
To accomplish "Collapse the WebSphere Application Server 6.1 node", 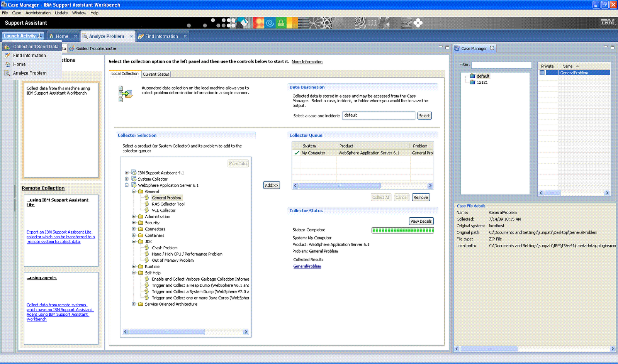I will (126, 185).
